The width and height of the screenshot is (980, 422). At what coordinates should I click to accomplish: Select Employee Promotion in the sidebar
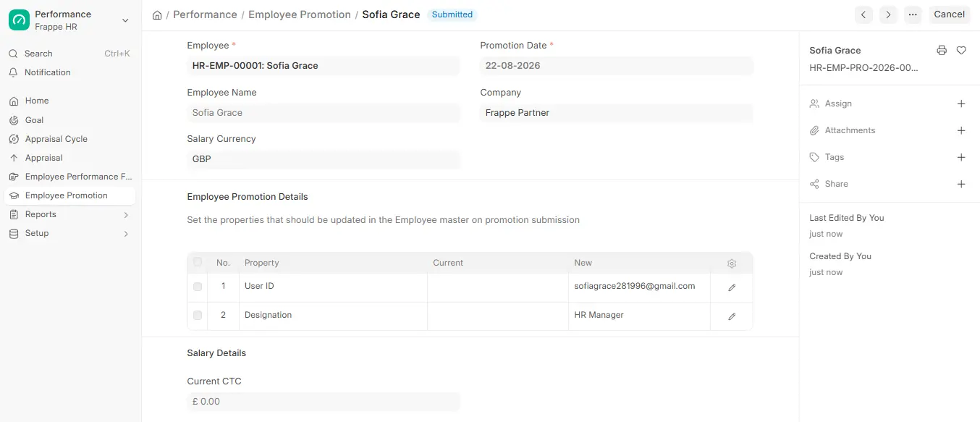point(69,195)
